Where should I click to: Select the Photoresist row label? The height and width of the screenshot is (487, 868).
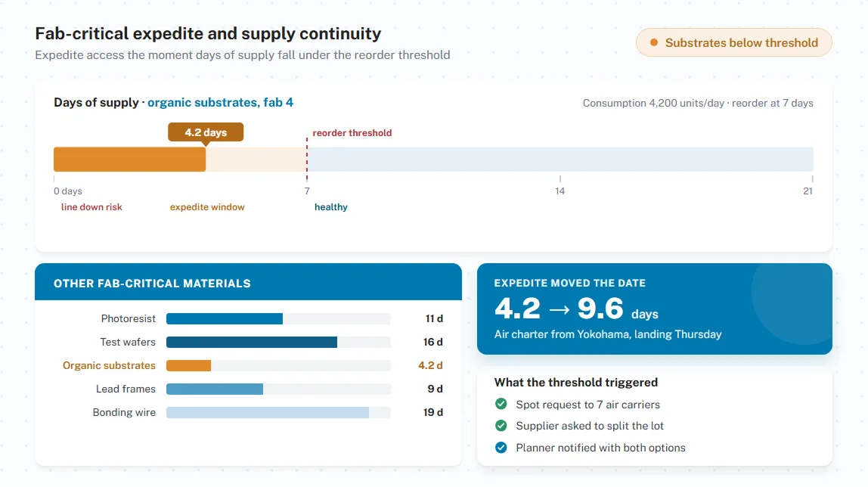point(129,319)
